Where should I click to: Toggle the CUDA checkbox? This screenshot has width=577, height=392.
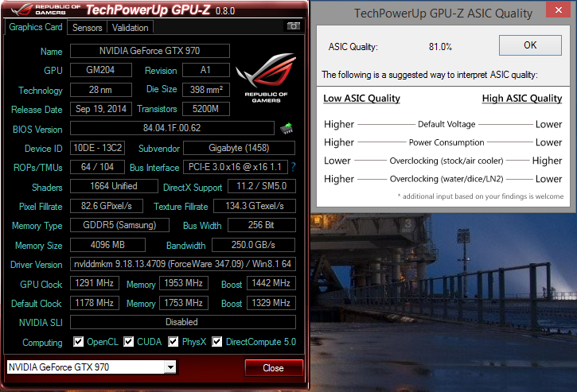point(128,342)
